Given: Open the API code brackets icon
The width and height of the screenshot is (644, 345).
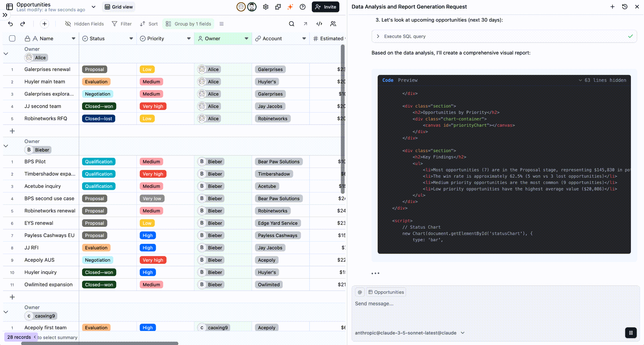Looking at the screenshot, I should pyautogui.click(x=319, y=24).
